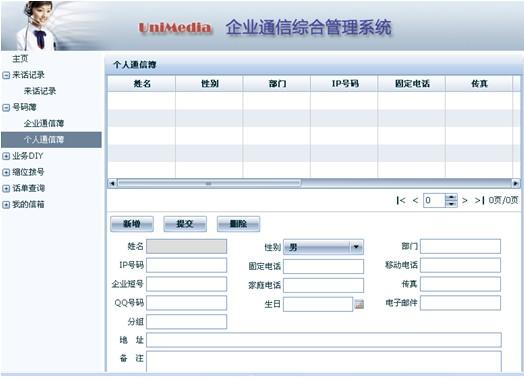Focus the QQ号码 input field

tap(186, 303)
